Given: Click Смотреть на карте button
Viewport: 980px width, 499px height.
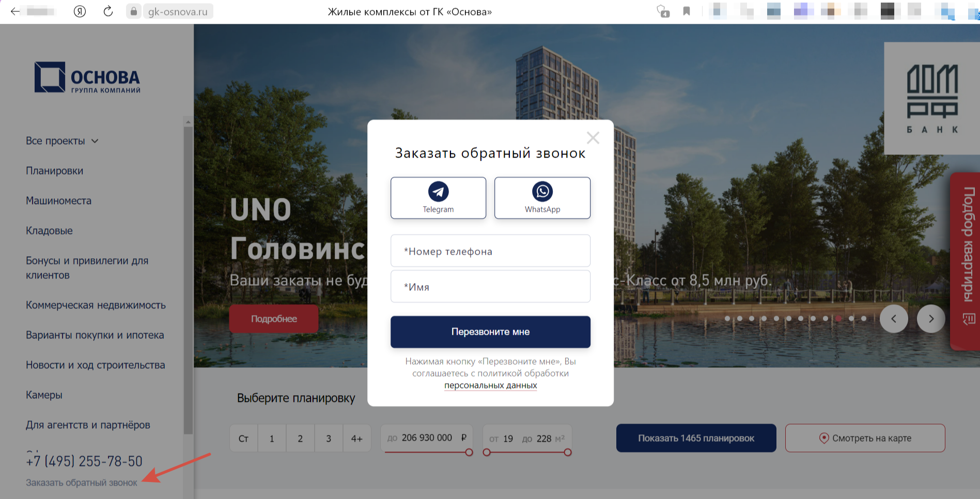Looking at the screenshot, I should pos(865,438).
